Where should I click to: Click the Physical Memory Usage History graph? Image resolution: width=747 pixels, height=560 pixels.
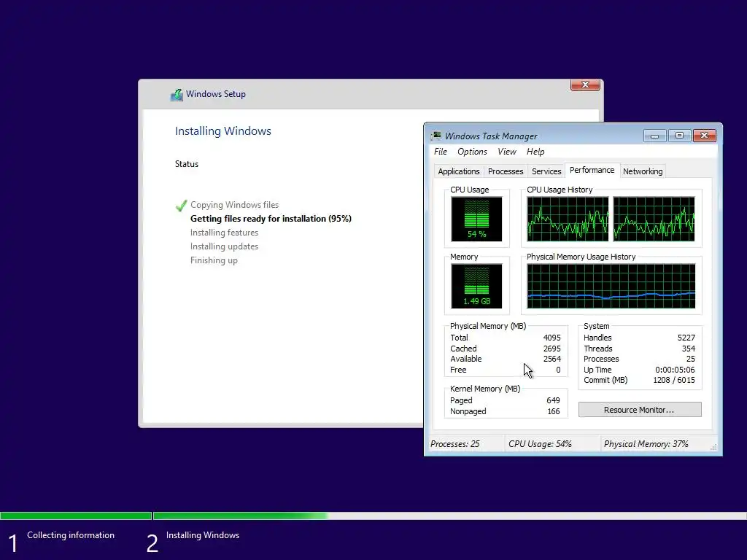click(611, 286)
